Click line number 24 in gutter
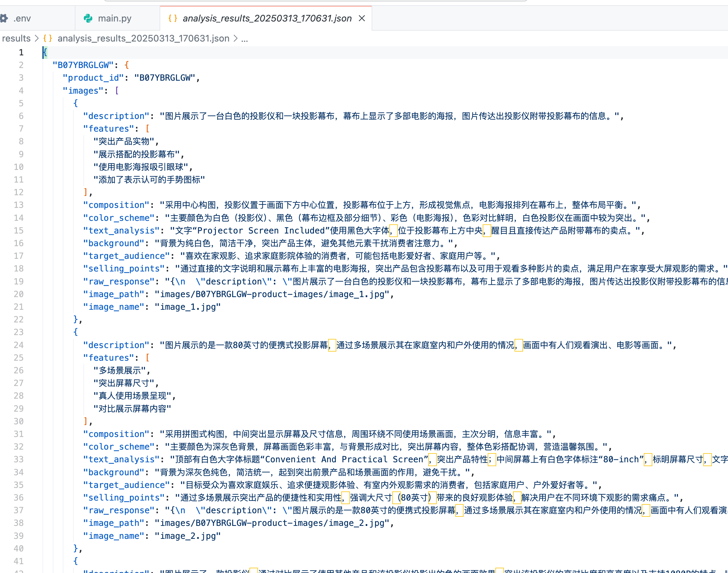The width and height of the screenshot is (728, 573). coord(19,345)
